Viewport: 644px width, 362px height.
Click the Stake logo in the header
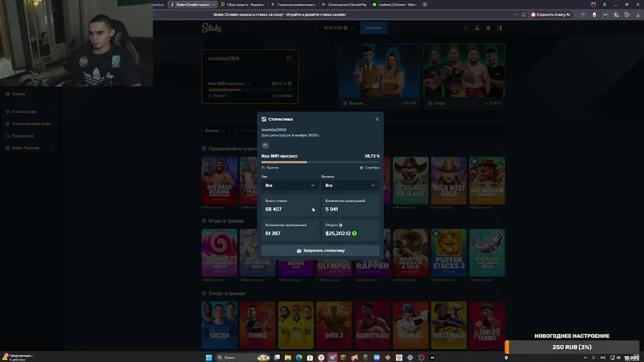point(212,28)
